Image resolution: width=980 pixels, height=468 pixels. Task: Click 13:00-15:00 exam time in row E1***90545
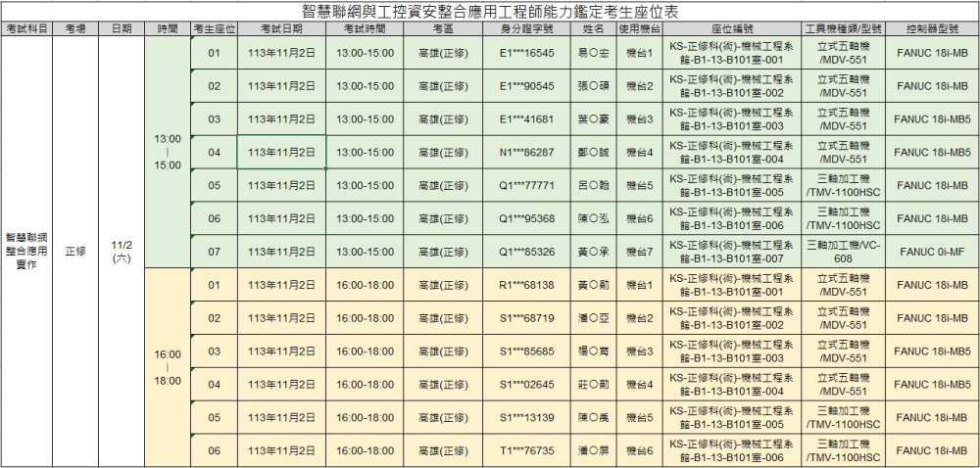point(365,86)
